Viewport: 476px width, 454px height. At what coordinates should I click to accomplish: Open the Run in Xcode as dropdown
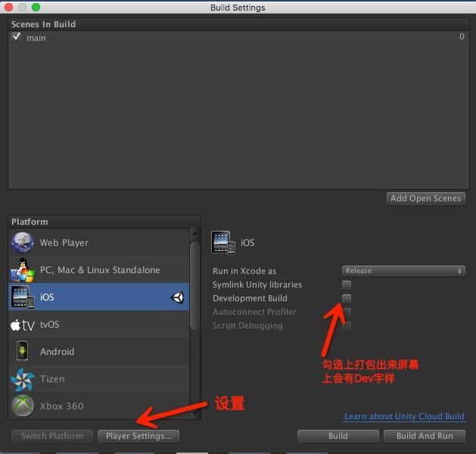[x=403, y=271]
